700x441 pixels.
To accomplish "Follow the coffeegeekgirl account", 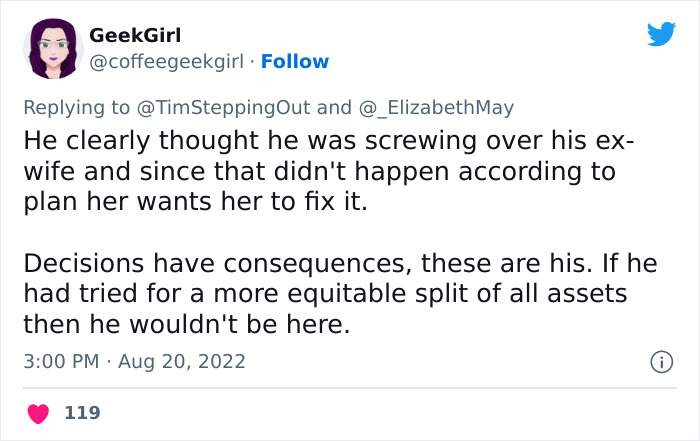I will point(295,62).
